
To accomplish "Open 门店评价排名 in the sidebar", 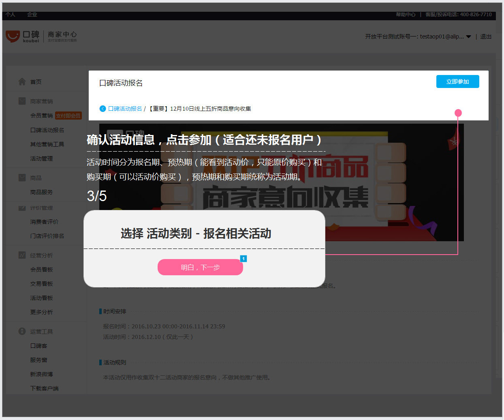I will coord(47,236).
